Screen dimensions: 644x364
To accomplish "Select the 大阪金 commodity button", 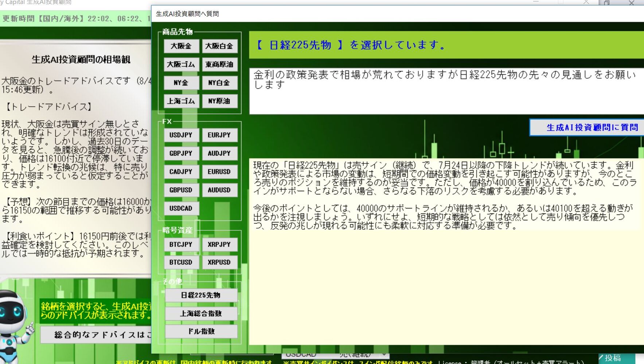I will [x=181, y=46].
